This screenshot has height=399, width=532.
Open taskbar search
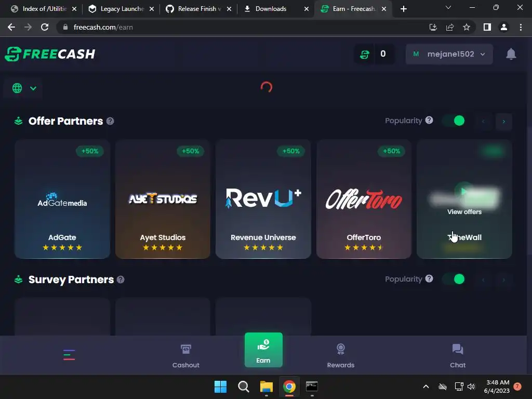[243, 387]
